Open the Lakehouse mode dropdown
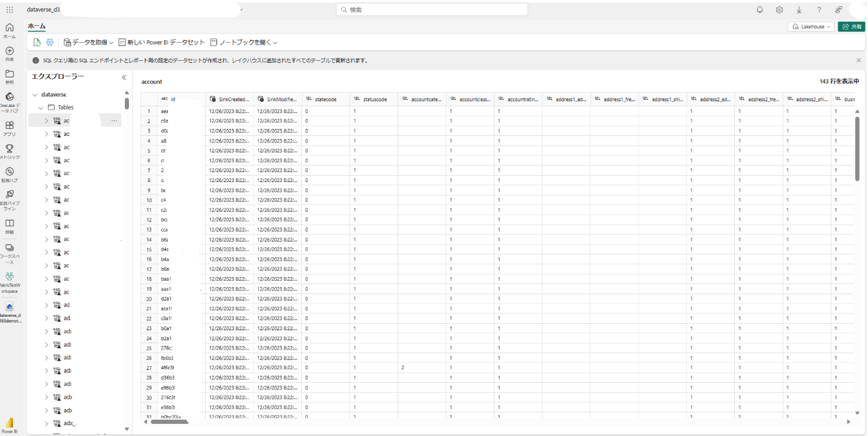 coord(811,27)
